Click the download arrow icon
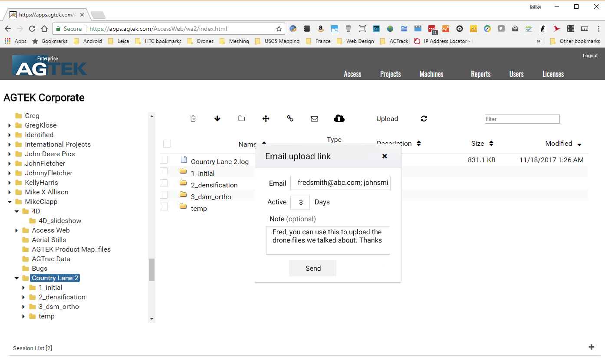 pos(217,118)
